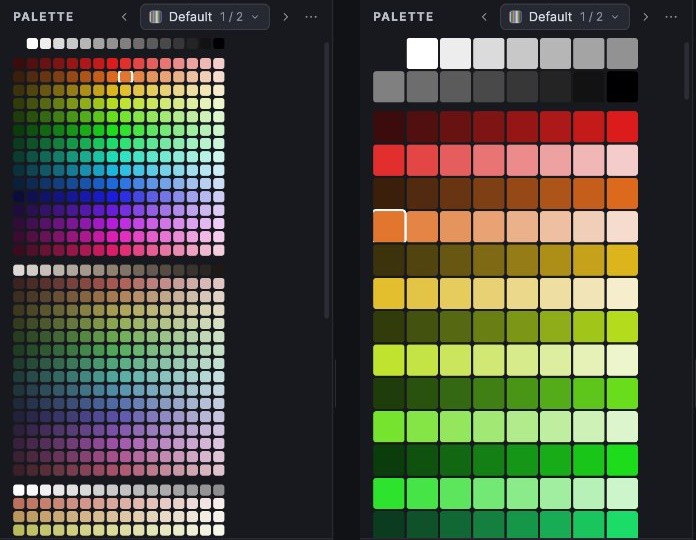The height and width of the screenshot is (540, 696).
Task: Choose medium gray swatch starting right panel's second gray row
Action: click(x=389, y=87)
